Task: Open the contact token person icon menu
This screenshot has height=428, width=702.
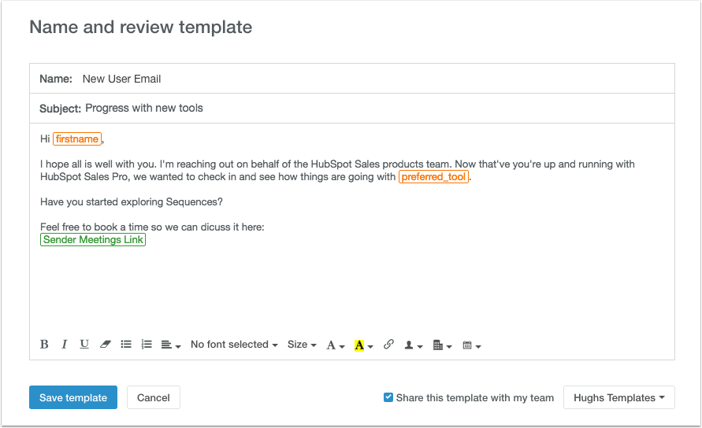Action: coord(413,345)
